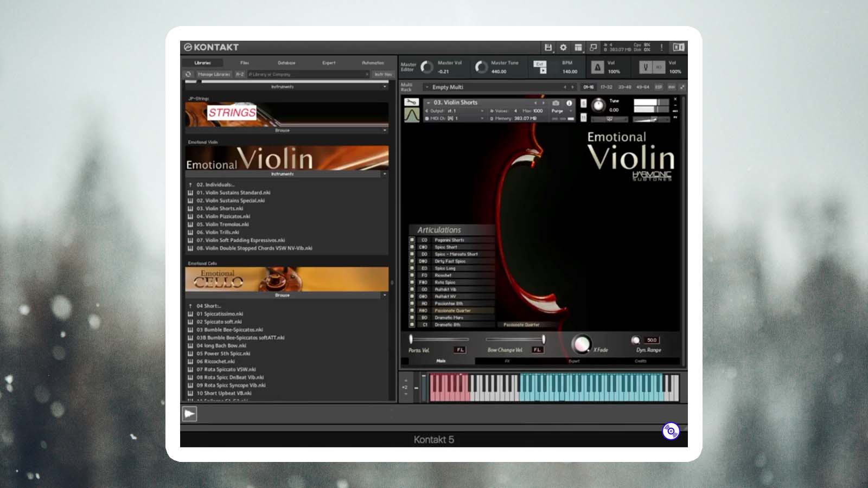Click the Instr Nav button
The image size is (868, 488).
(x=383, y=74)
